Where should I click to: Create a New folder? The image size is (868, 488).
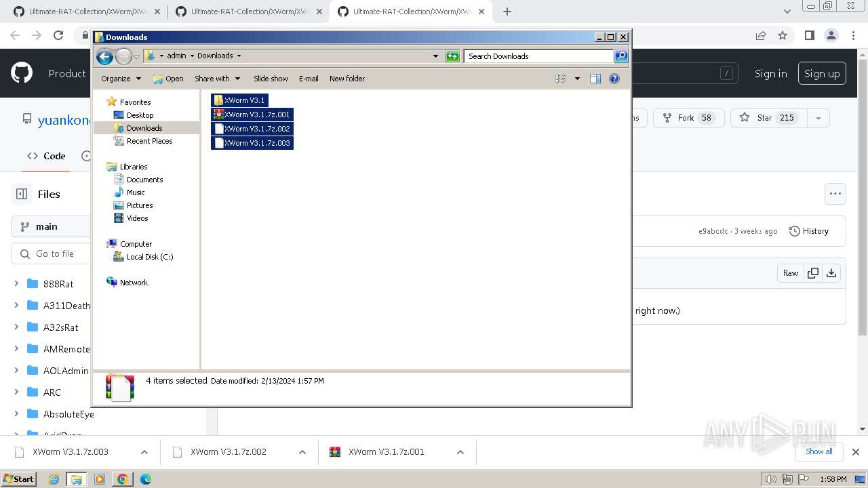[347, 79]
